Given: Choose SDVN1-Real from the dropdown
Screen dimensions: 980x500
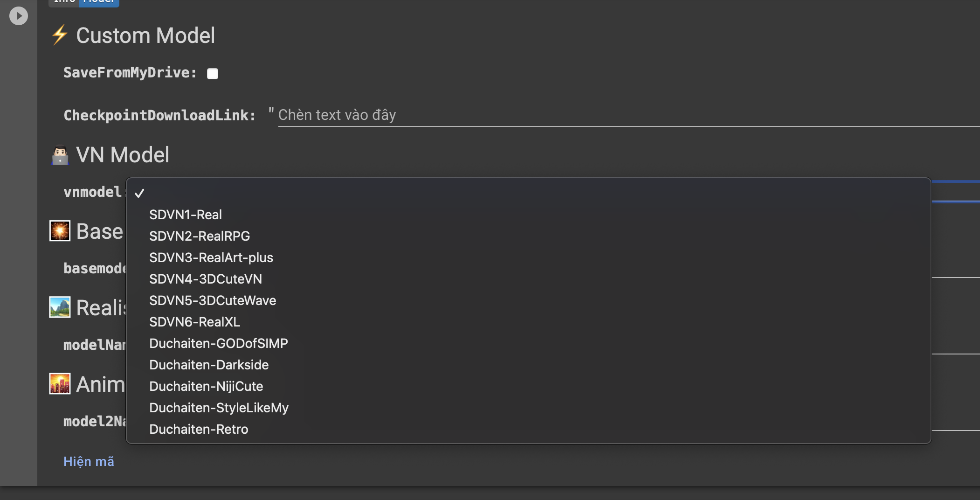Looking at the screenshot, I should pos(186,215).
